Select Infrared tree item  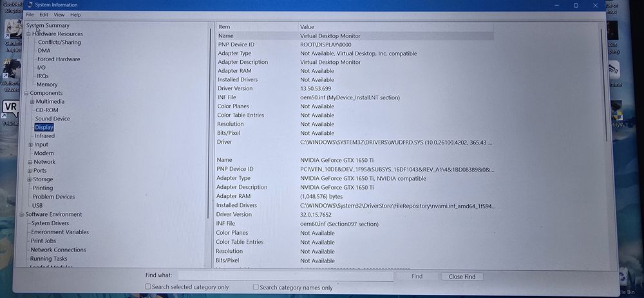(x=44, y=136)
